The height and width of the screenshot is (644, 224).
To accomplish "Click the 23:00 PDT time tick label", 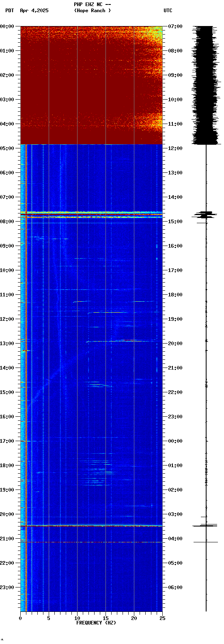I will (7, 587).
